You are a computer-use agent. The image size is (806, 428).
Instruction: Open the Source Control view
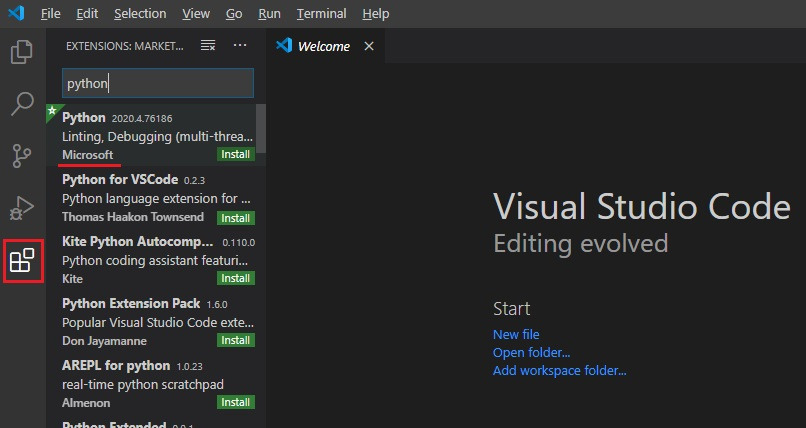tap(22, 156)
